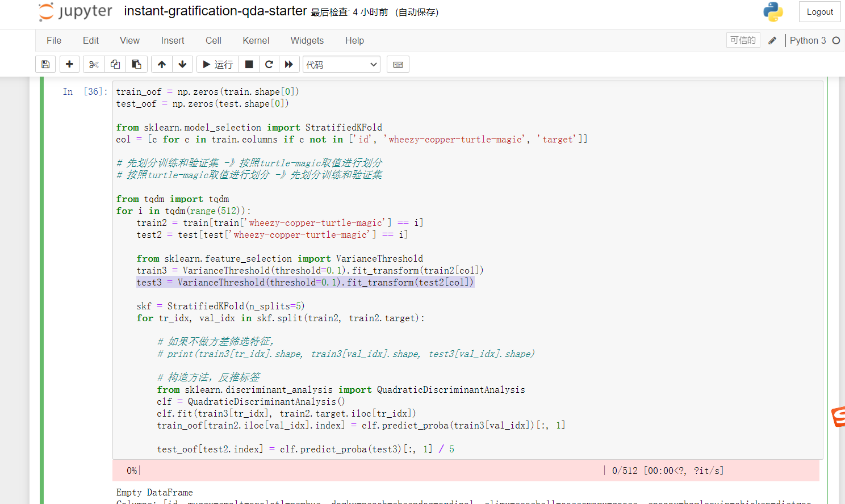Click the Python logo icon
Image resolution: width=845 pixels, height=504 pixels.
[x=773, y=12]
